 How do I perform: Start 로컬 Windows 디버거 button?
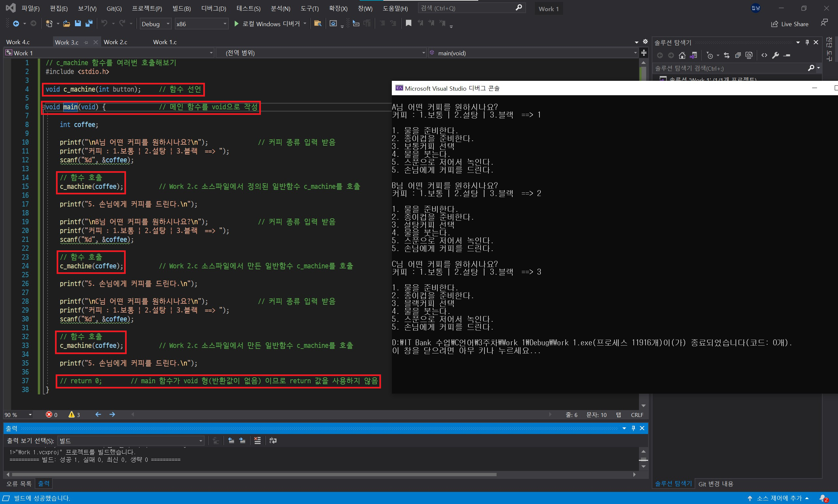pos(267,24)
